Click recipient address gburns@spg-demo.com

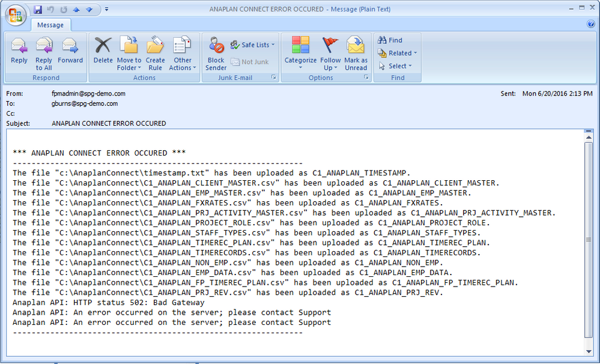85,103
